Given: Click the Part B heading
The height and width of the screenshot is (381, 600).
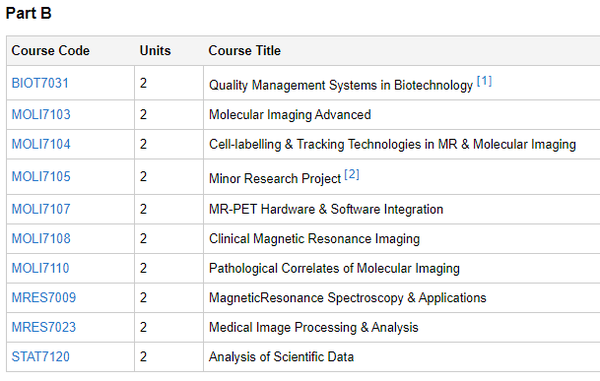Looking at the screenshot, I should tap(29, 13).
